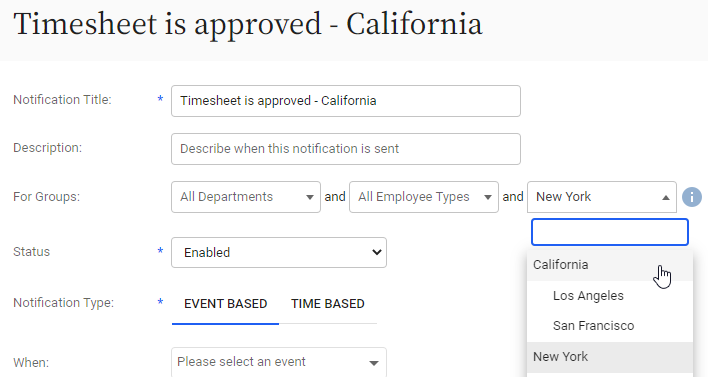Click the Description text field

(x=345, y=149)
